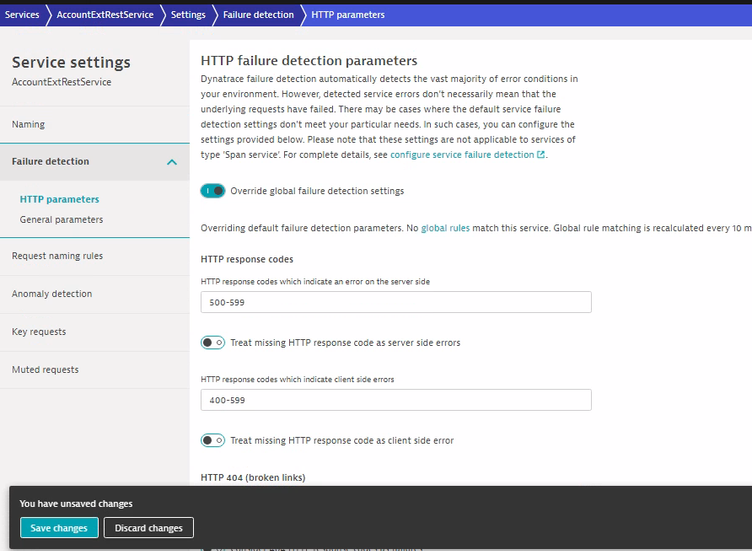Go to Anomaly detection settings
This screenshot has width=752, height=551.
(52, 294)
